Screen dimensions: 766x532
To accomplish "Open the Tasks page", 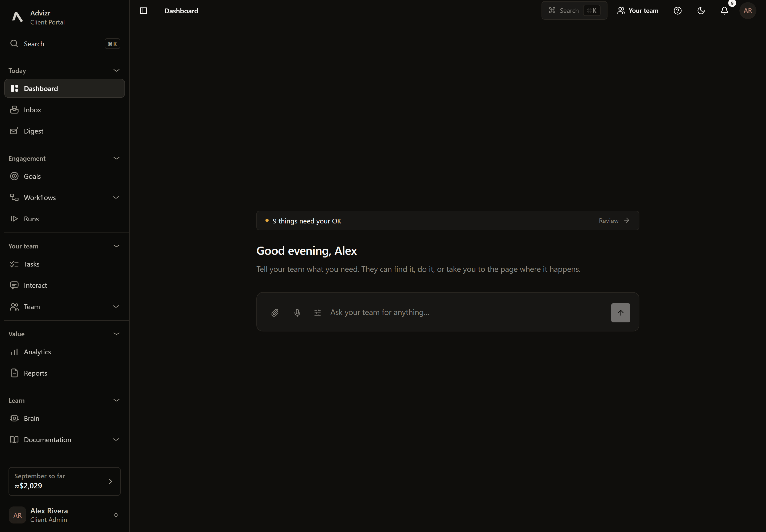I will coord(64,264).
